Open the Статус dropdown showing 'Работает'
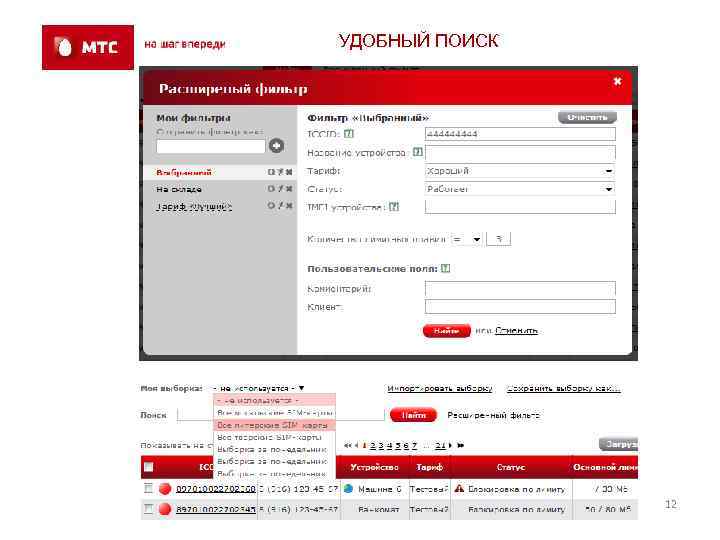The height and width of the screenshot is (540, 720). pyautogui.click(x=520, y=189)
